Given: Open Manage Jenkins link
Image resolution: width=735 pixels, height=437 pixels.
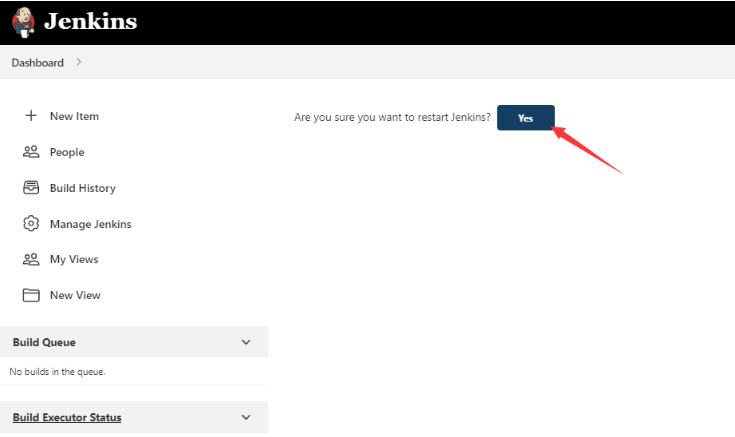Looking at the screenshot, I should (90, 224).
